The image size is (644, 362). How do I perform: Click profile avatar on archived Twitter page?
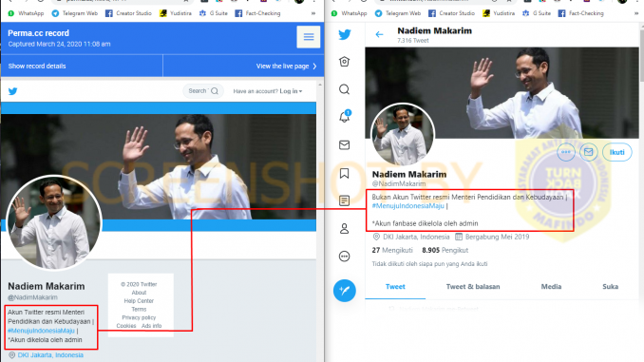pyautogui.click(x=54, y=222)
